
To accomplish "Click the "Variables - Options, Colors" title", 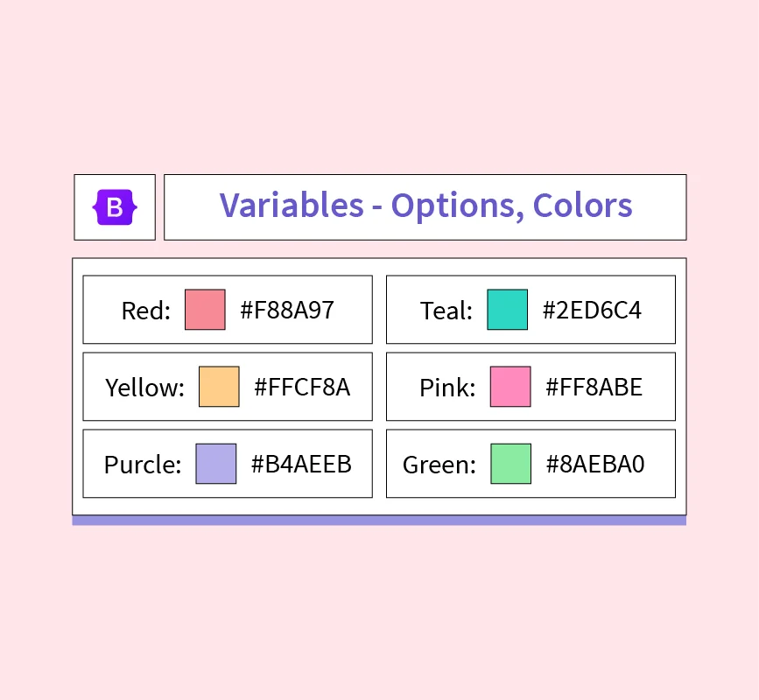I will 425,206.
